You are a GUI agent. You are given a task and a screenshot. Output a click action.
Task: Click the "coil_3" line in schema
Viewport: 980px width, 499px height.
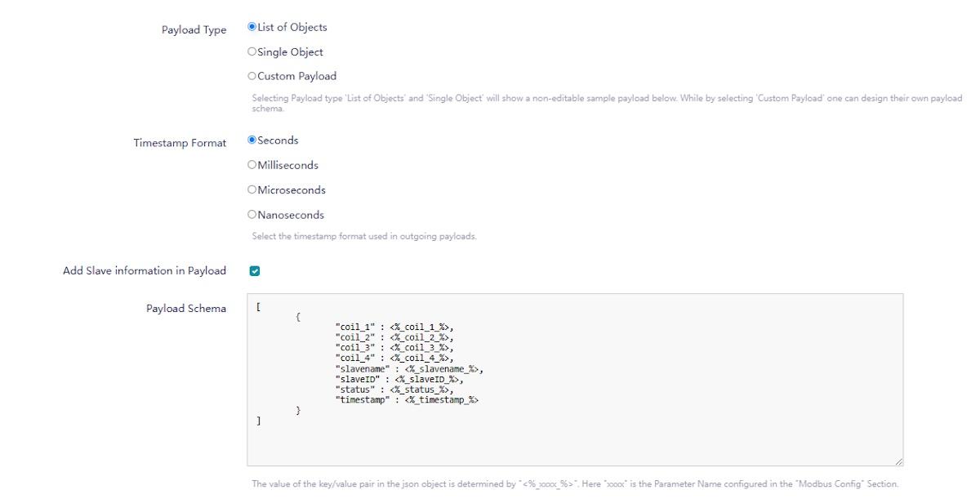tap(394, 347)
